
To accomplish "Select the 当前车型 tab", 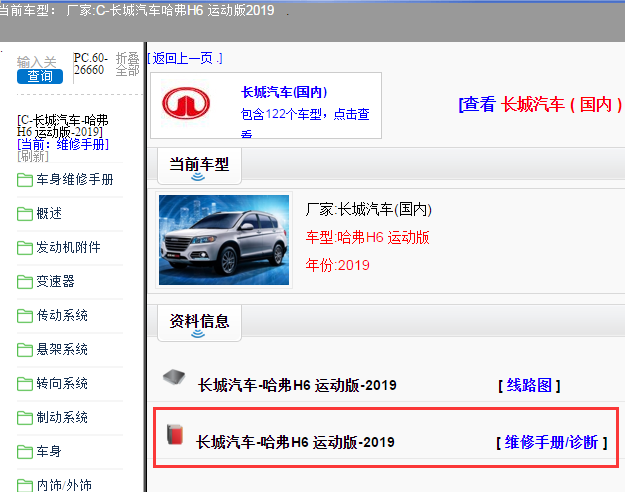I will tap(199, 166).
